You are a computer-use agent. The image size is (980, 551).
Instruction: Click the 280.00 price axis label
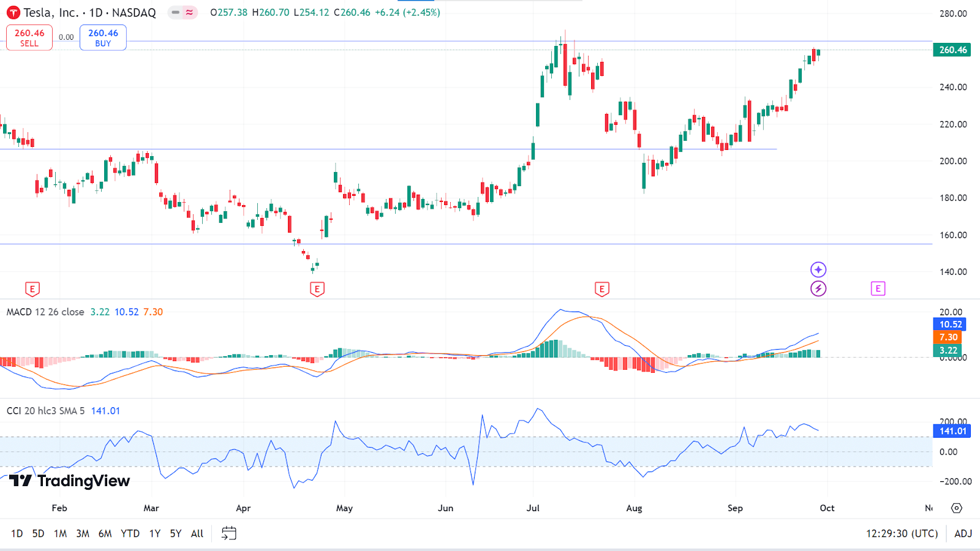(953, 13)
